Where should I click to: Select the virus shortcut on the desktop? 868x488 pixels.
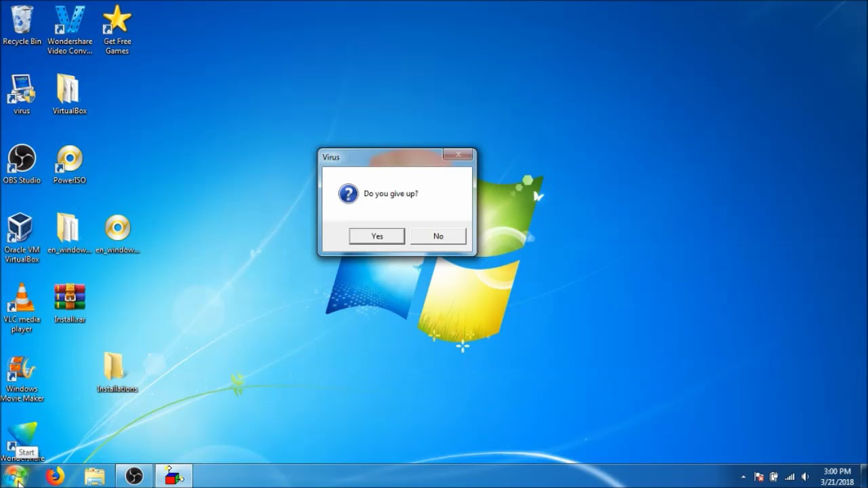[22, 94]
